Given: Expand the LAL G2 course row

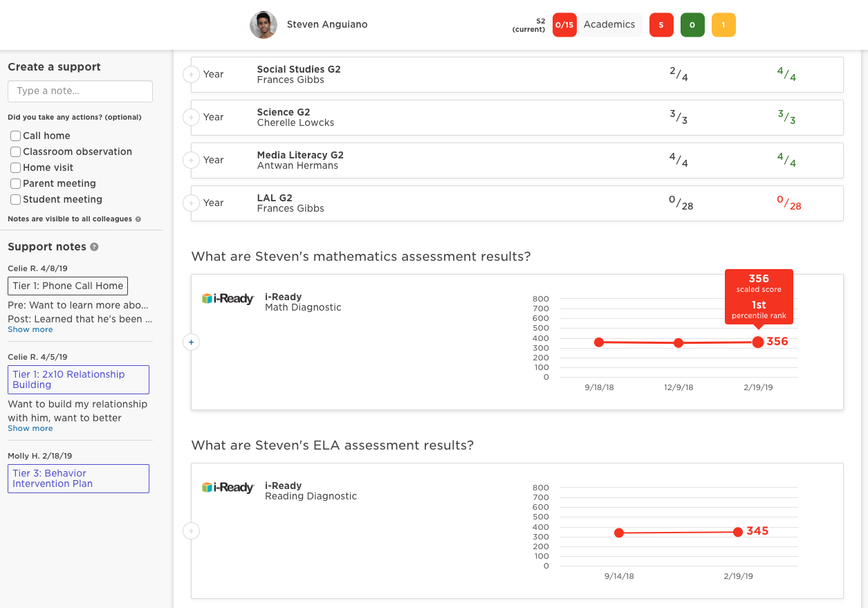Looking at the screenshot, I should [x=191, y=203].
